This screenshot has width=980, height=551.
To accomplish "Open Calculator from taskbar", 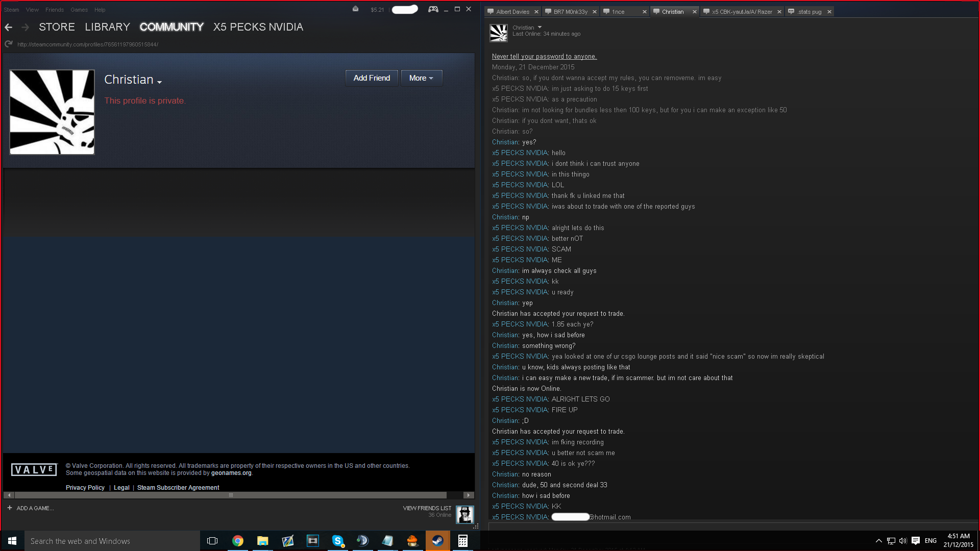I will click(x=462, y=541).
